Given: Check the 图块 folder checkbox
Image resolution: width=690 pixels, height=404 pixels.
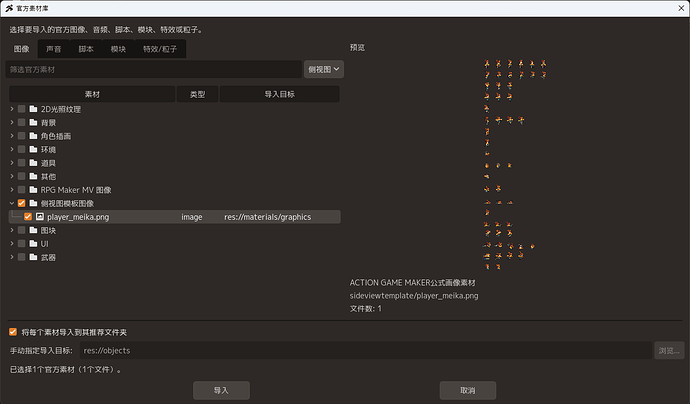Looking at the screenshot, I should click(21, 230).
